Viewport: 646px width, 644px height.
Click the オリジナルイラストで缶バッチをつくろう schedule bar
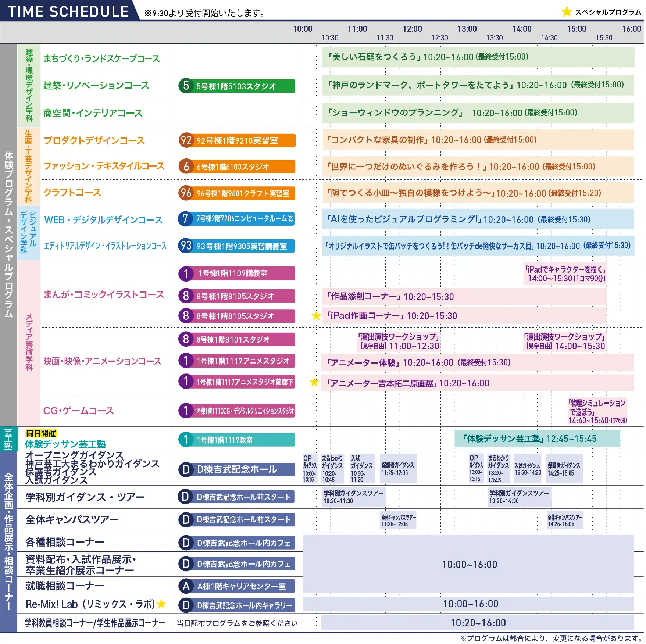tap(478, 246)
